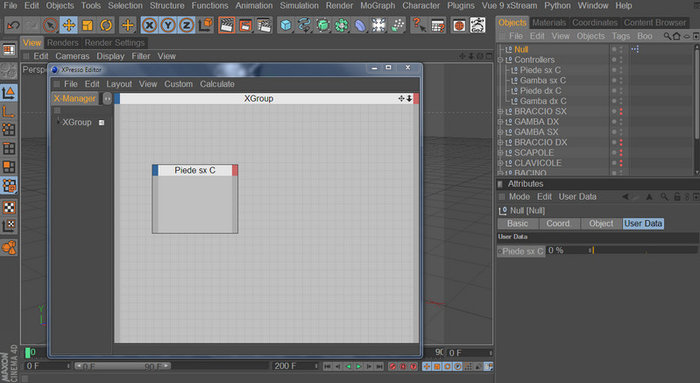The height and width of the screenshot is (383, 700).
Task: Toggle rotation keyframe recording button
Action: click(x=447, y=366)
